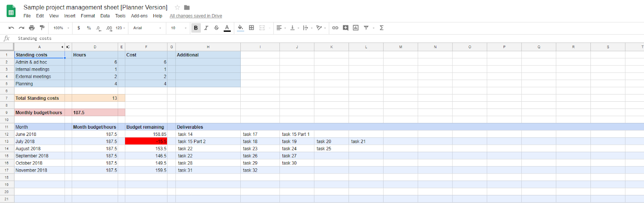Viewport: 644px width, 203px height.
Task: Select the red Budget remaining cell for July
Action: tap(146, 141)
